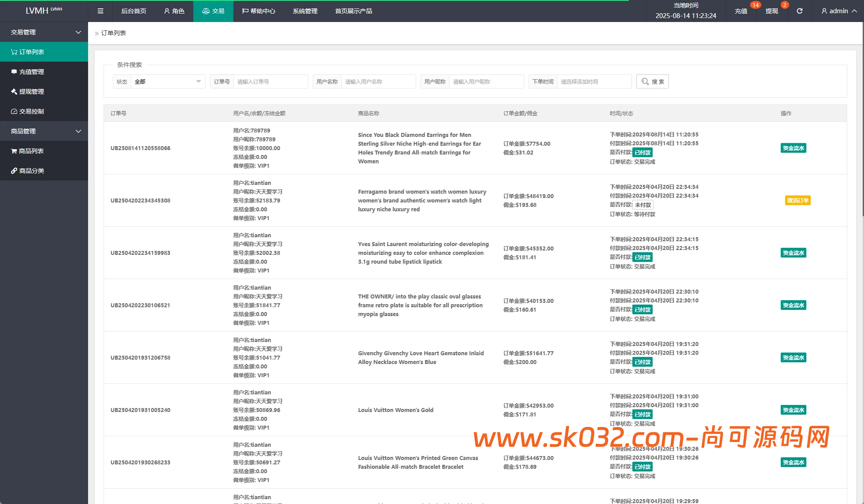Click the refresh icon in top bar
Image resolution: width=864 pixels, height=504 pixels.
(799, 11)
